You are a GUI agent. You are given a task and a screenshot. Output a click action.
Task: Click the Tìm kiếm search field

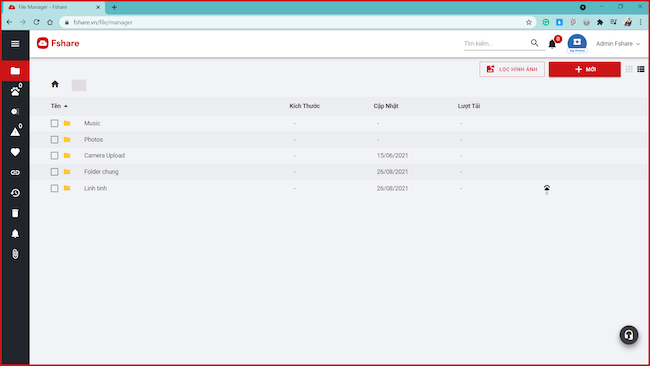(496, 44)
